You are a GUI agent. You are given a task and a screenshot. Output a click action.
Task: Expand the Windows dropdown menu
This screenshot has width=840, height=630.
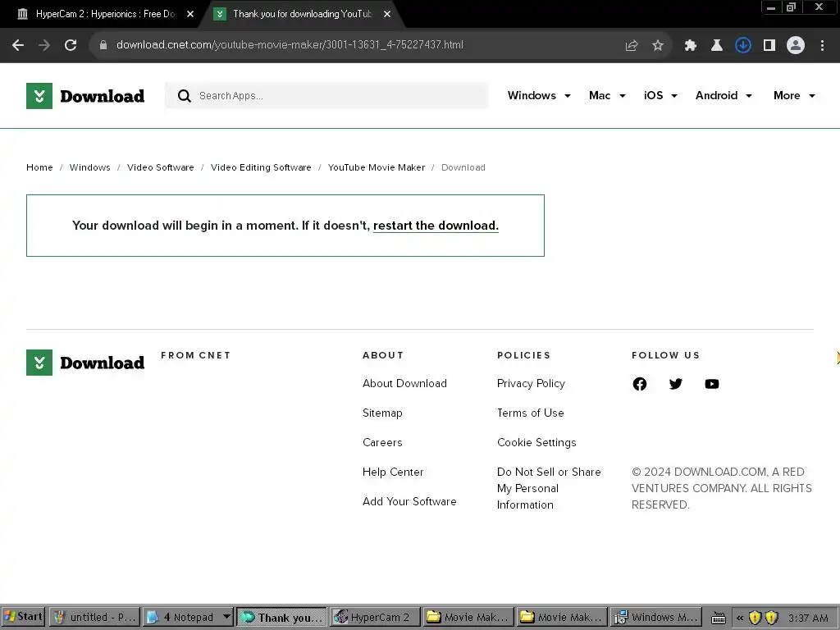539,95
